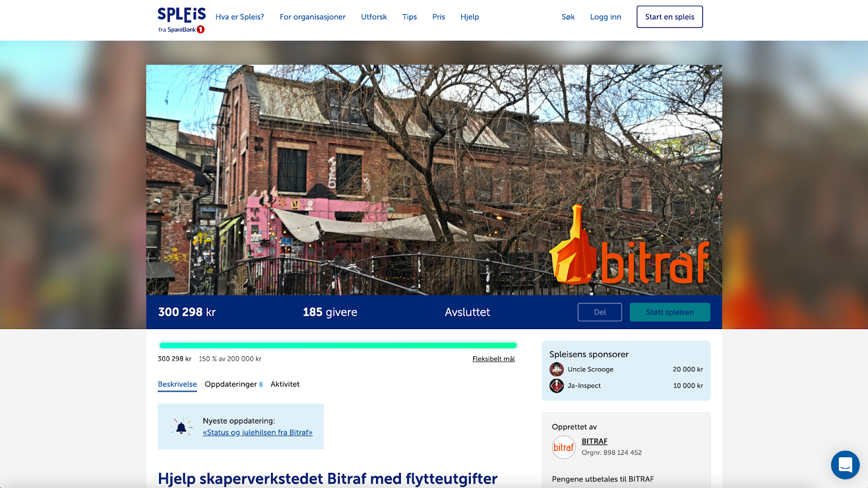The width and height of the screenshot is (868, 488).
Task: Click the 'Start en spleis' button
Action: (x=669, y=17)
